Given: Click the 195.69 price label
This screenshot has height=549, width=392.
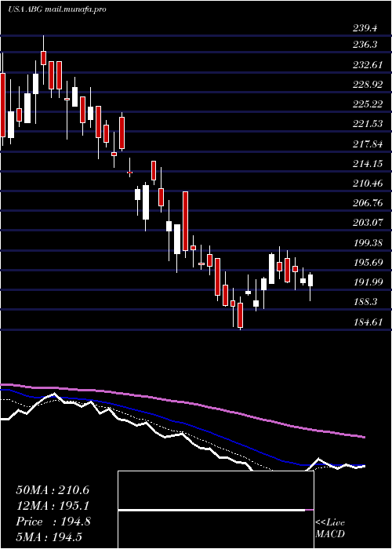Looking at the screenshot, I should click(367, 263).
